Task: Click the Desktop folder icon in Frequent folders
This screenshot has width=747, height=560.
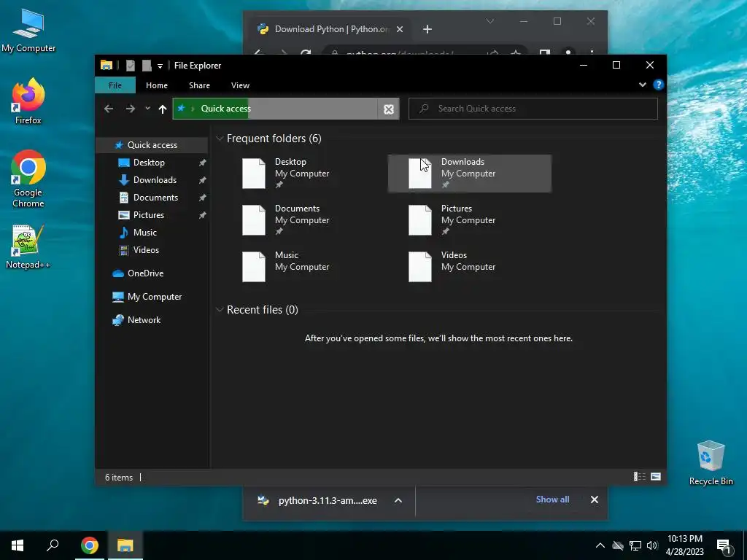Action: tap(254, 174)
